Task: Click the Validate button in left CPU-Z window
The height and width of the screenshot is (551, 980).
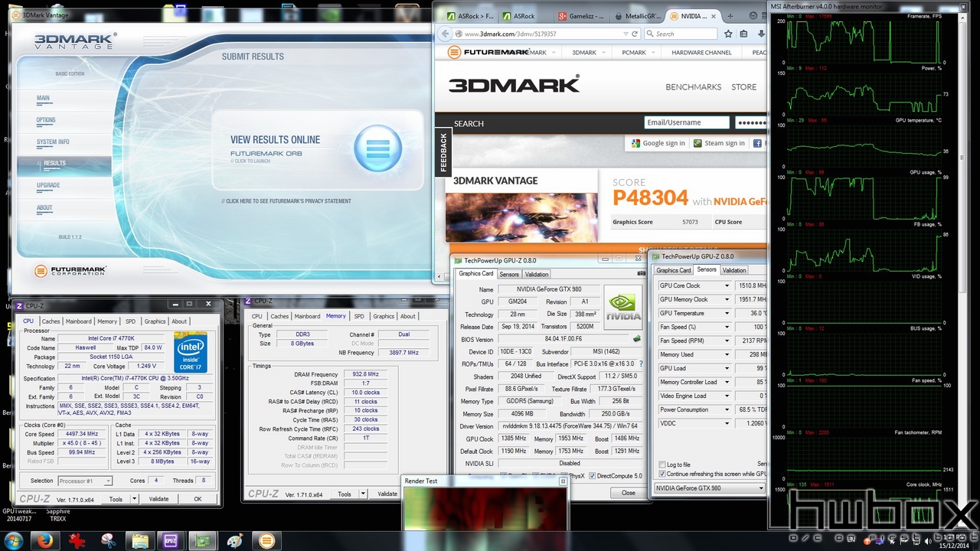Action: (158, 499)
